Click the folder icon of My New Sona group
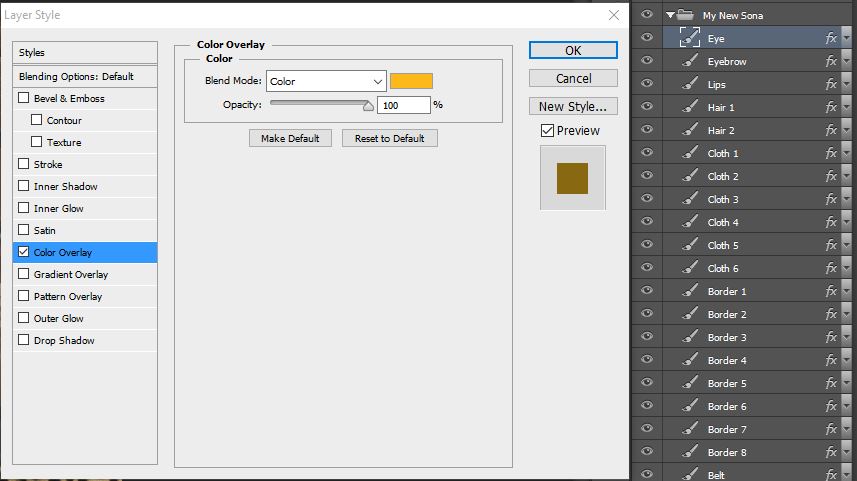 pyautogui.click(x=687, y=15)
